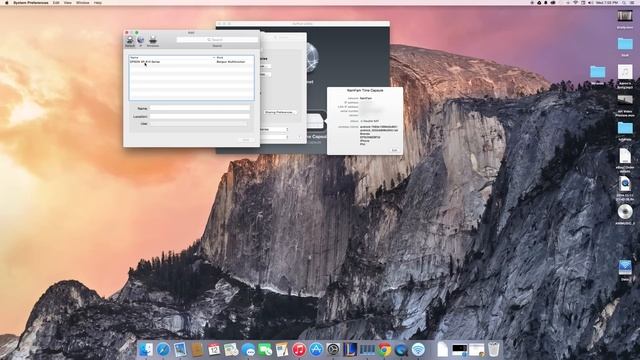
Task: Click the printer Name text field
Action: pyautogui.click(x=200, y=108)
